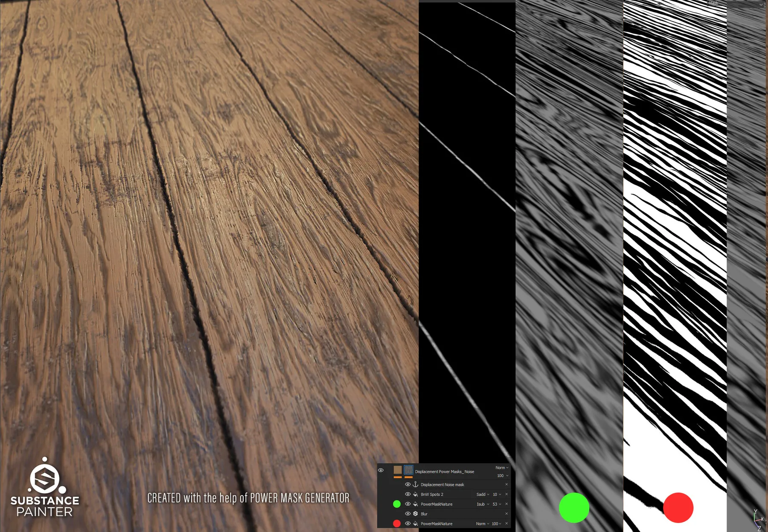This screenshot has height=532, width=768.
Task: Open the Mask channel dropdown in the viewport
Action: 761,4
